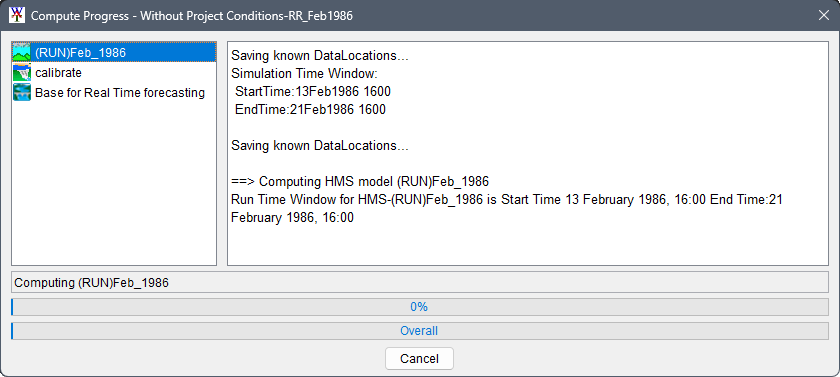Click the Simulation Time Window log line

[304, 73]
